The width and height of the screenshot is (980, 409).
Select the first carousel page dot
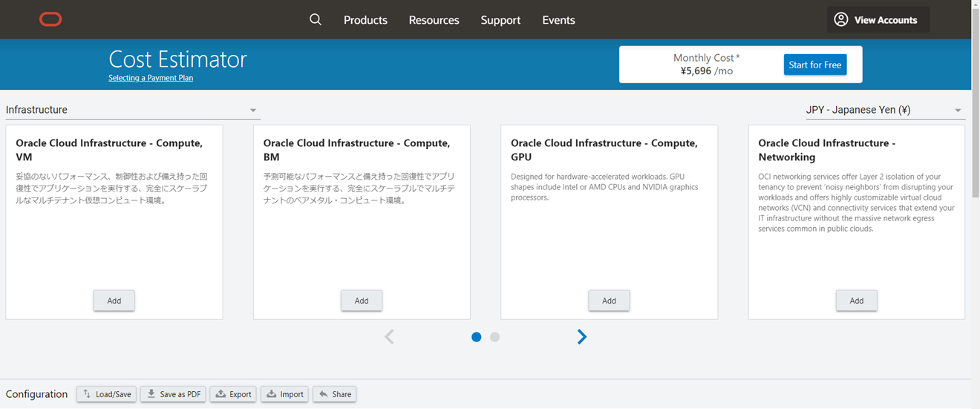(477, 337)
